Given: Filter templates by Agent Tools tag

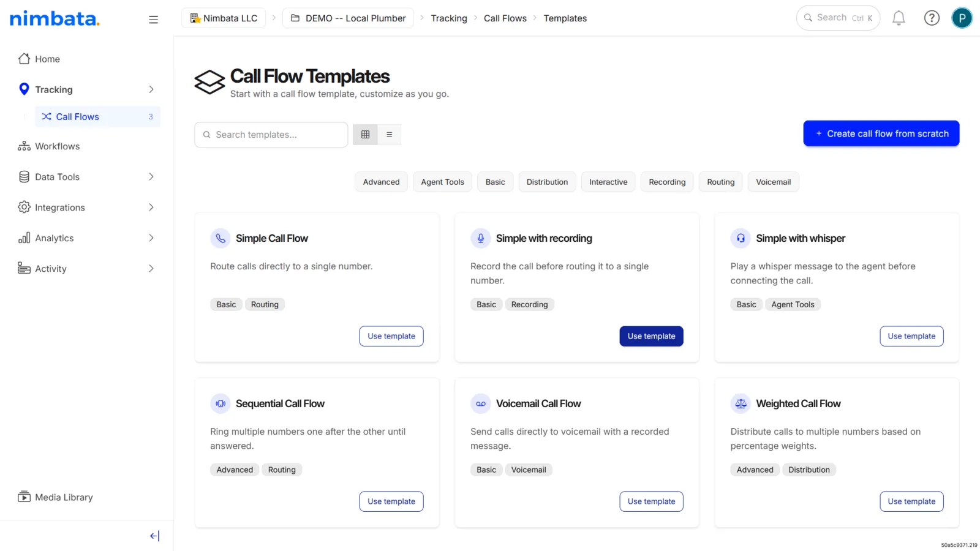Looking at the screenshot, I should [442, 182].
